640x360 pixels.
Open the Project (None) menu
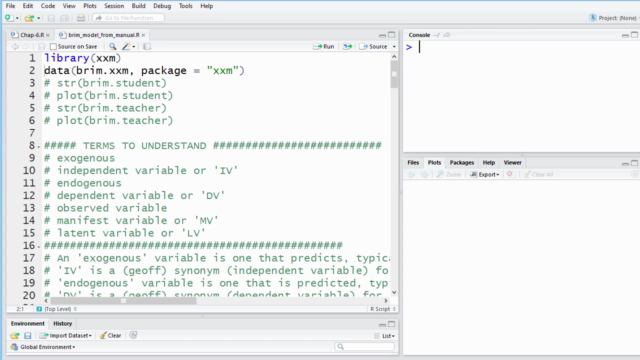click(614, 18)
